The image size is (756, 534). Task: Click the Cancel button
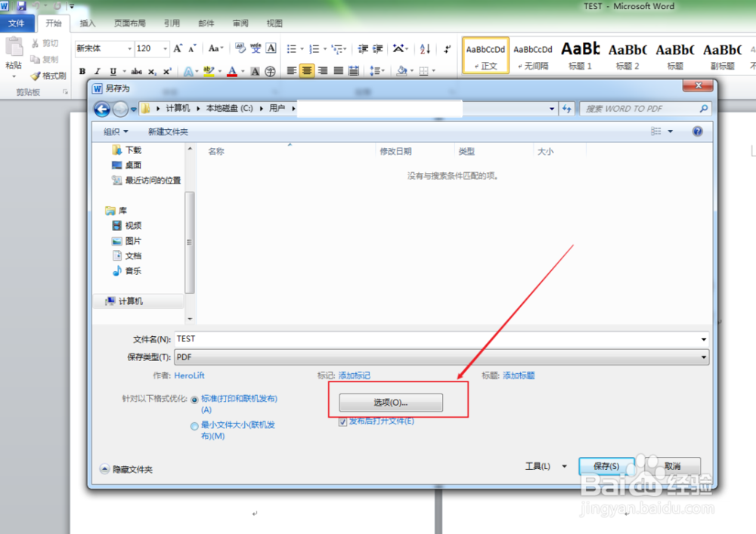click(x=673, y=466)
